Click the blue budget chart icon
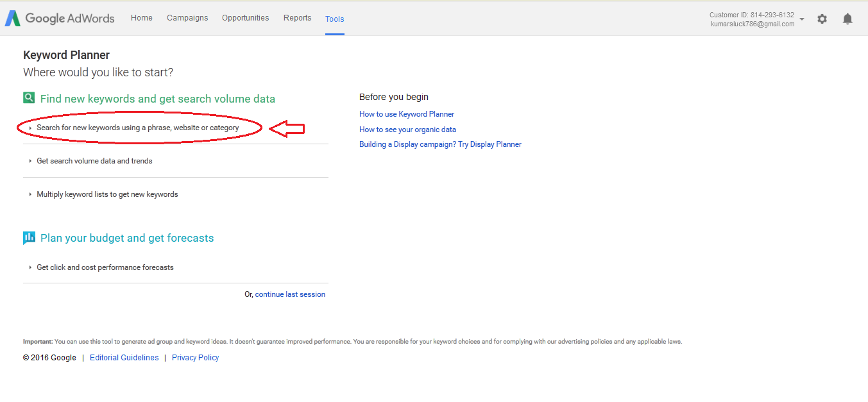This screenshot has height=402, width=868. coord(29,238)
